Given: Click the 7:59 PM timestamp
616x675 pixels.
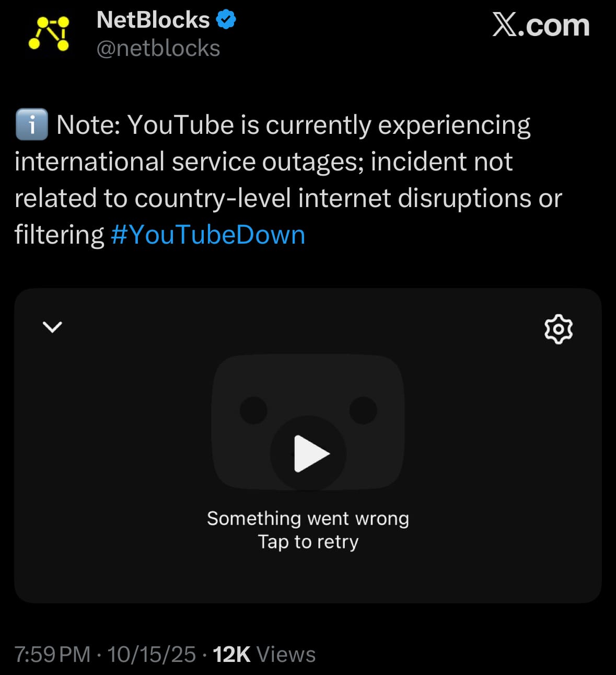Looking at the screenshot, I should (x=52, y=655).
